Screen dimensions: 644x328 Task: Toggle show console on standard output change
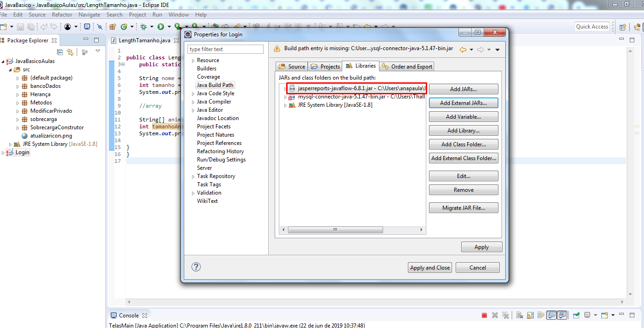551,316
